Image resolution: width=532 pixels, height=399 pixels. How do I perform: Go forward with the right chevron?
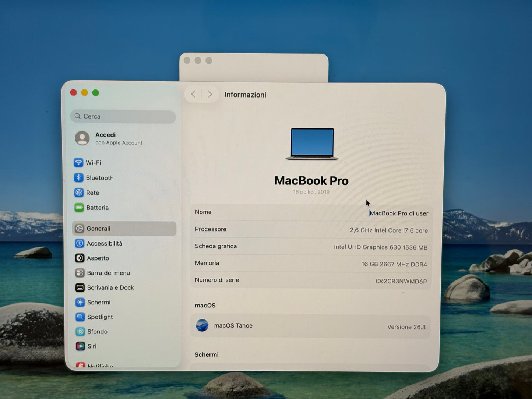210,94
